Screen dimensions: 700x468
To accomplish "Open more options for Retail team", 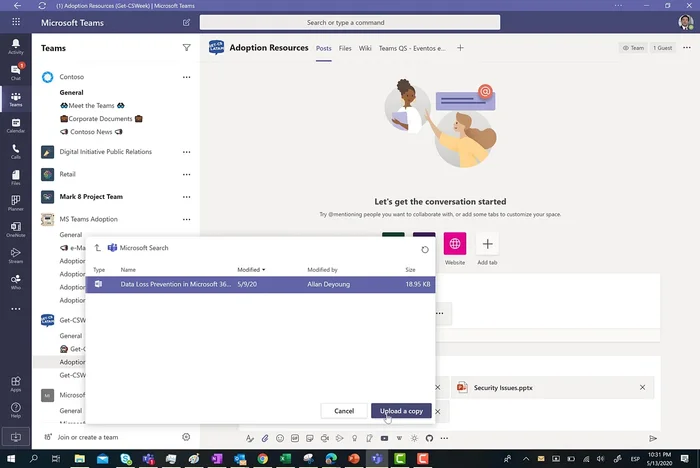I will (x=186, y=174).
